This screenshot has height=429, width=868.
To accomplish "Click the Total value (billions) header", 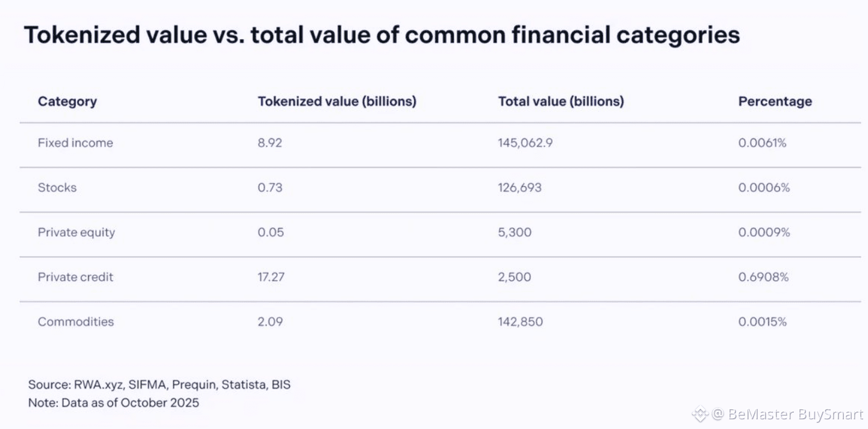I will (x=561, y=101).
